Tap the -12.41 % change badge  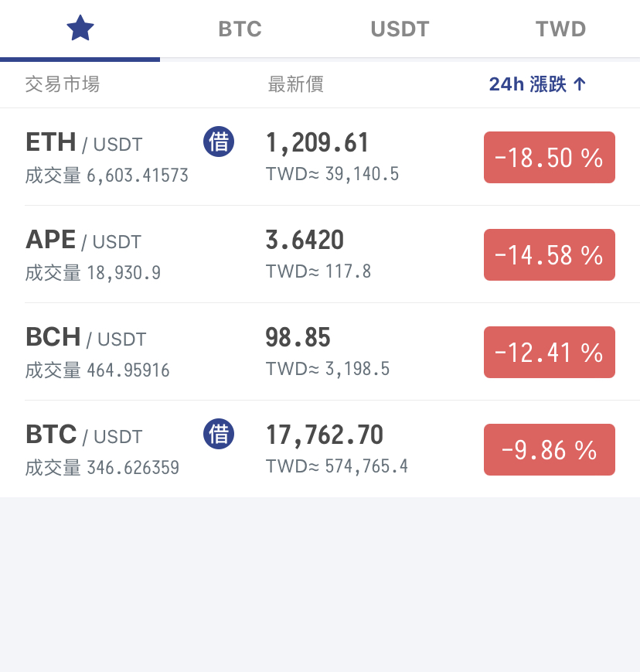pyautogui.click(x=550, y=353)
